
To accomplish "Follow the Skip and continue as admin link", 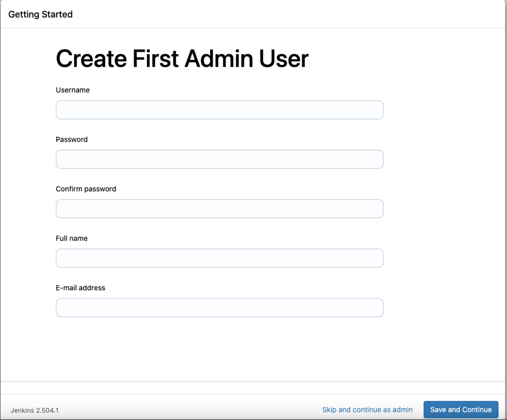I will point(367,409).
